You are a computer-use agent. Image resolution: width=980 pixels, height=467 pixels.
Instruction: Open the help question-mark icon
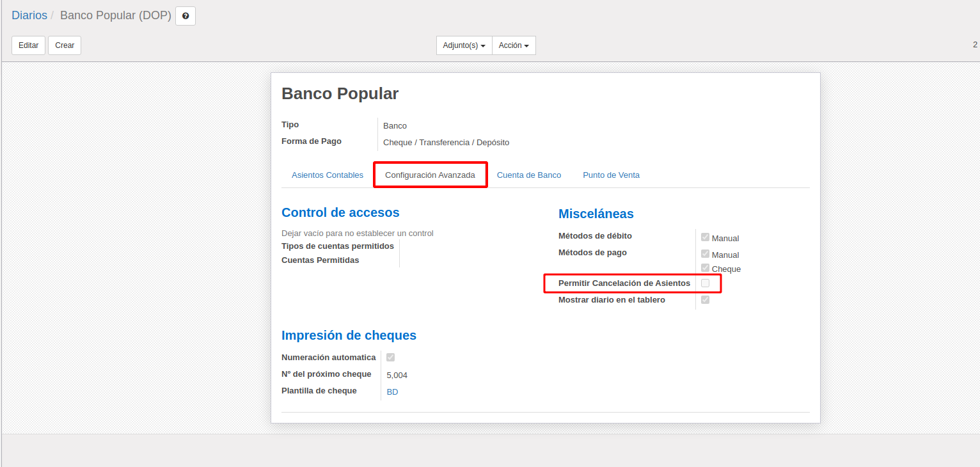pyautogui.click(x=186, y=16)
